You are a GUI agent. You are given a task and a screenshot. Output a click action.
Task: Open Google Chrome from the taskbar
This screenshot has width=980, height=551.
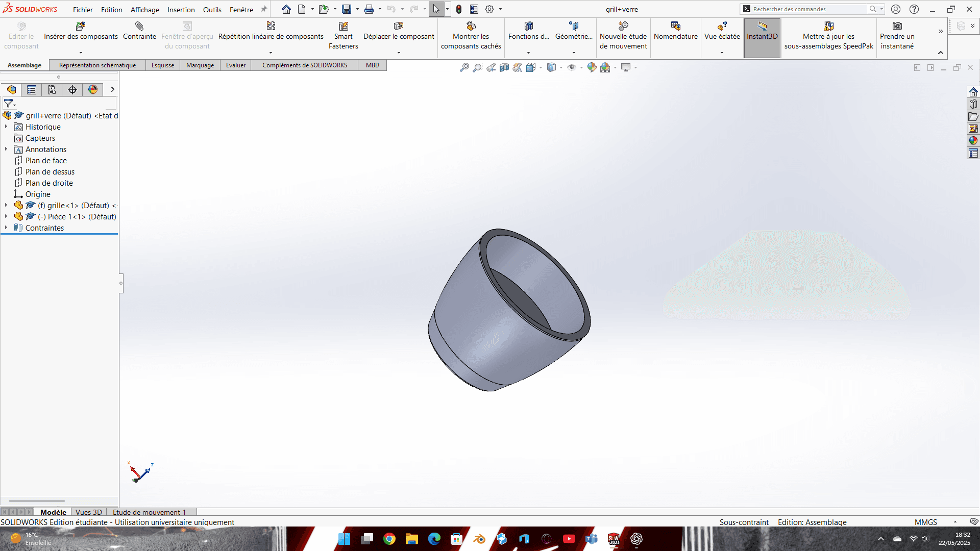click(389, 539)
